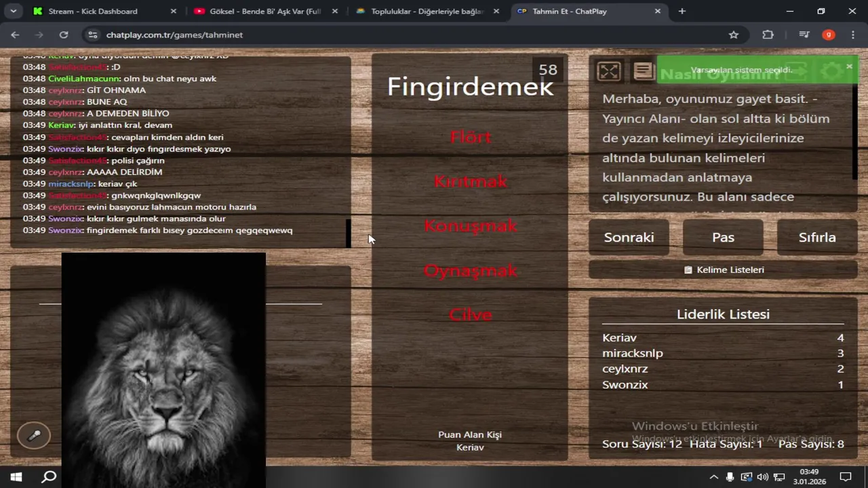Open the Chrome three-dot menu
This screenshot has height=488, width=868.
[852, 35]
